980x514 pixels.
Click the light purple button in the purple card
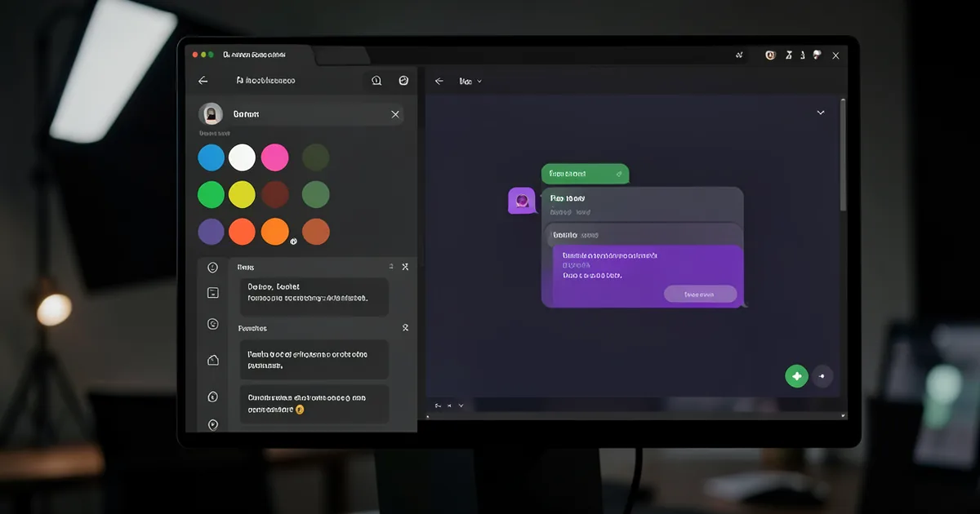[x=700, y=294]
